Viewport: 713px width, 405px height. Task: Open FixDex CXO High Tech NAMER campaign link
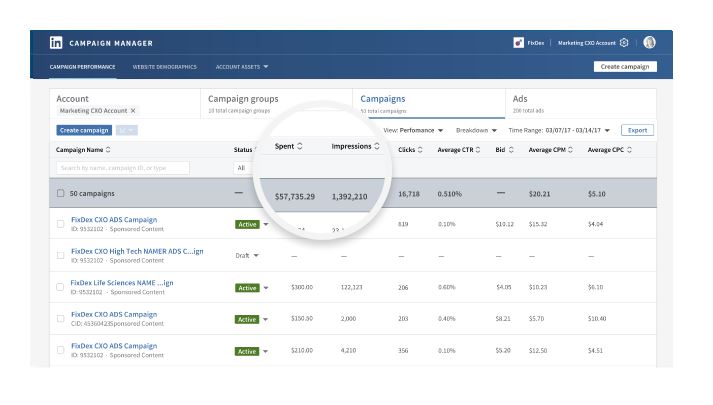[x=137, y=251]
